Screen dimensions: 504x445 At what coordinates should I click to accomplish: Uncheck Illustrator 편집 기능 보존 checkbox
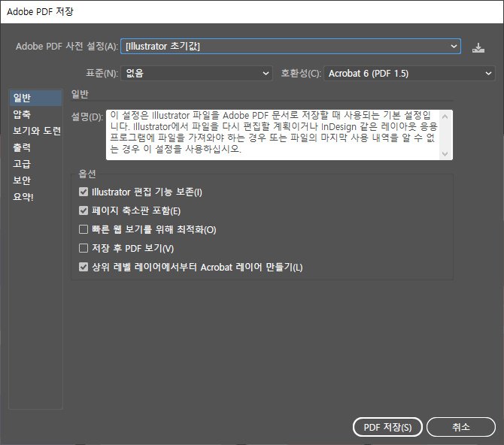pyautogui.click(x=84, y=192)
